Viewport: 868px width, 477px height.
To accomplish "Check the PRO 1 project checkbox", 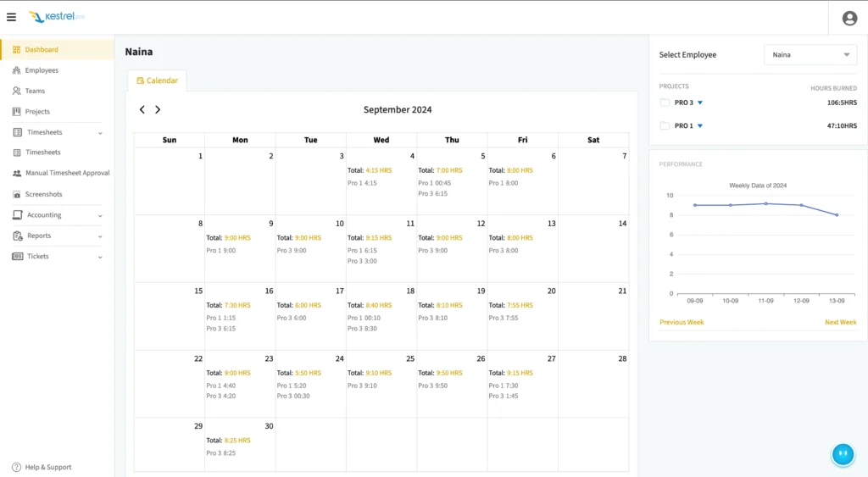I will click(665, 125).
